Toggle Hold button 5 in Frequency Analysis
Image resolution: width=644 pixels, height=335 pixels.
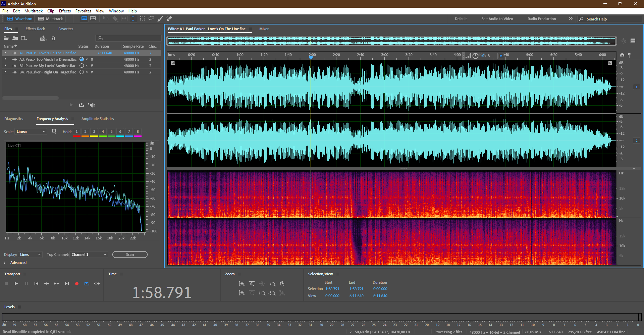coord(112,132)
